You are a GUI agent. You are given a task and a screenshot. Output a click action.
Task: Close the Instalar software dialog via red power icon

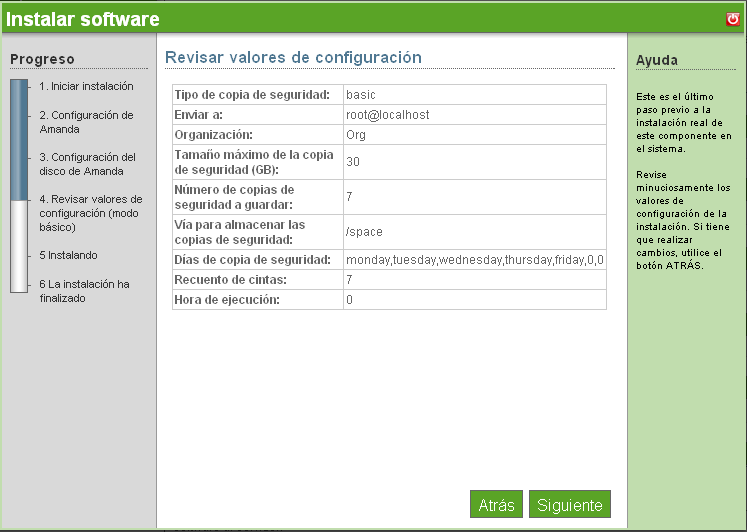(733, 19)
